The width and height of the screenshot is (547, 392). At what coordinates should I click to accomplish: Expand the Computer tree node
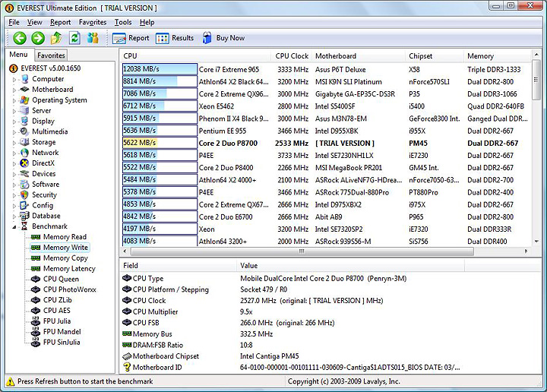tap(14, 80)
